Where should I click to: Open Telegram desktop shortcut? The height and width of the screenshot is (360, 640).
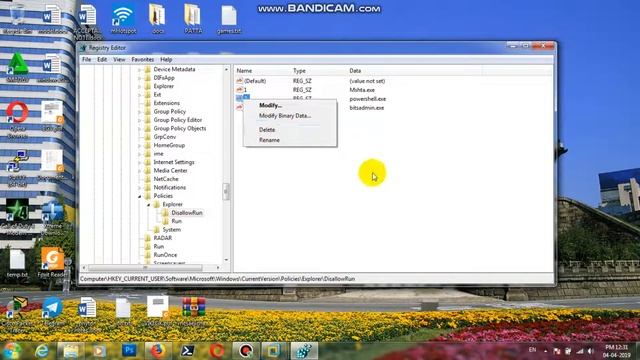(x=52, y=311)
